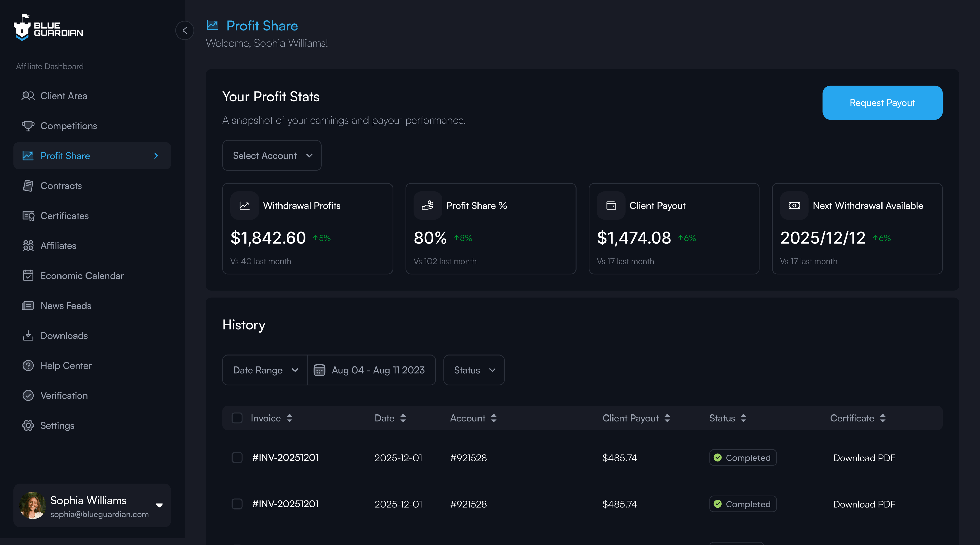Click the Withdrawal Profits chart icon
Viewport: 980px width, 545px height.
245,206
